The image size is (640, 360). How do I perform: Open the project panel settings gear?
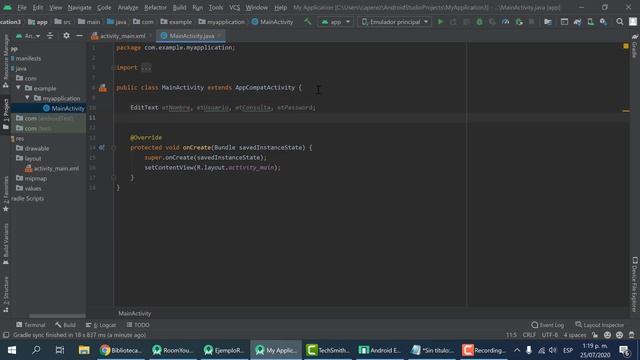tap(66, 36)
